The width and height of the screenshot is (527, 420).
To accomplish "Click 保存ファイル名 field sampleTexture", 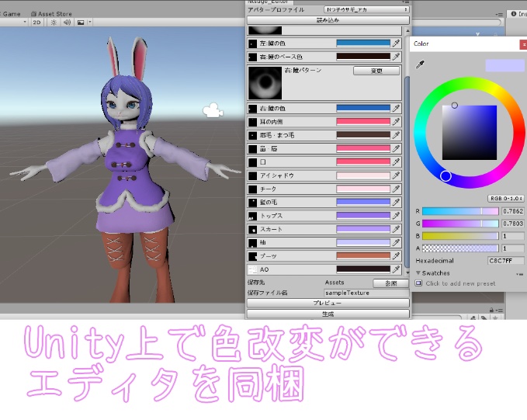I will (x=366, y=293).
